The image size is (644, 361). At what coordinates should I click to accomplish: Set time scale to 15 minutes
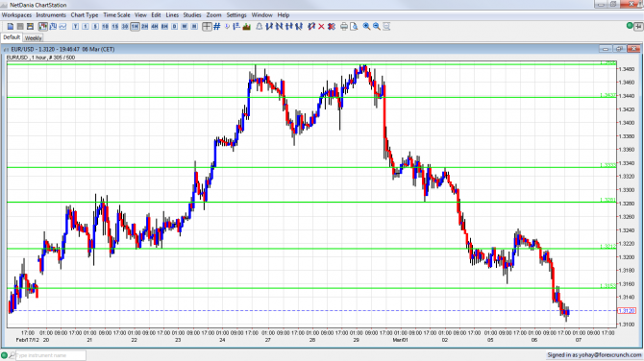click(x=115, y=27)
